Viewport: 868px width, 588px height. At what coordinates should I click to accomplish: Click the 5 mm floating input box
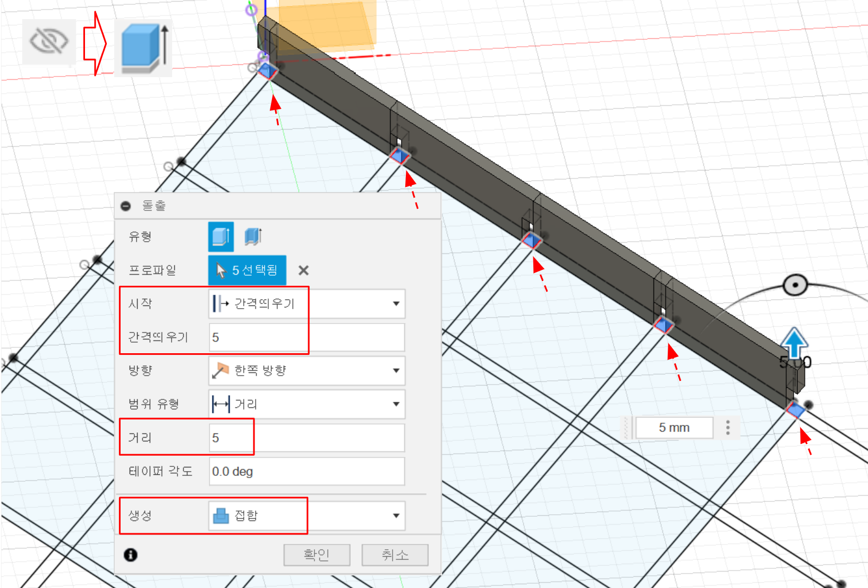click(x=674, y=428)
